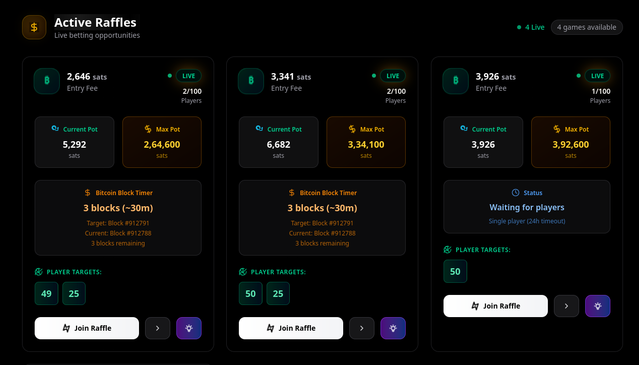Click the Bitcoin icon on the 2,646 sats raffle

point(47,81)
